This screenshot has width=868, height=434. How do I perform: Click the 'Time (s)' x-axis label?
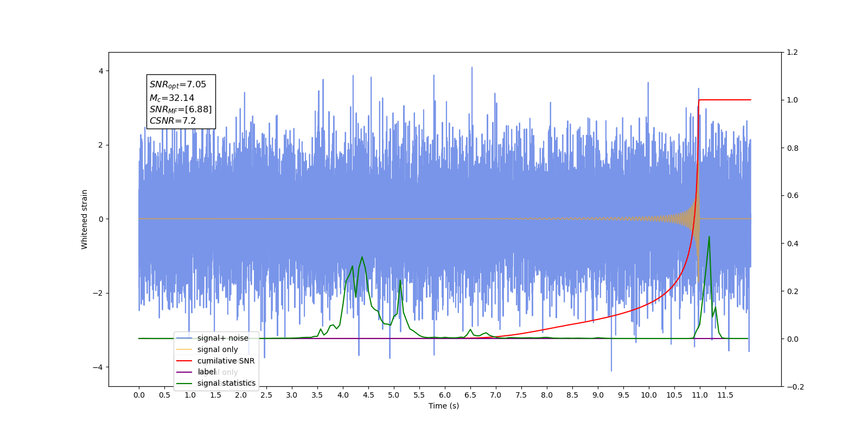[444, 406]
